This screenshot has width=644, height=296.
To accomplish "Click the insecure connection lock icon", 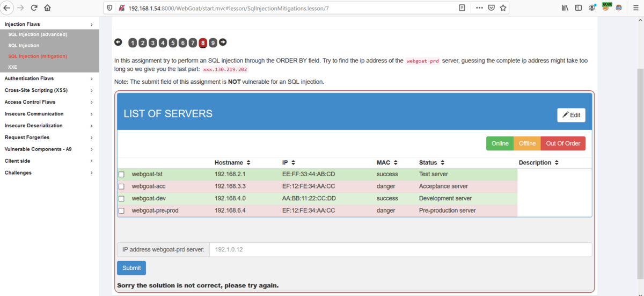I will tap(122, 8).
